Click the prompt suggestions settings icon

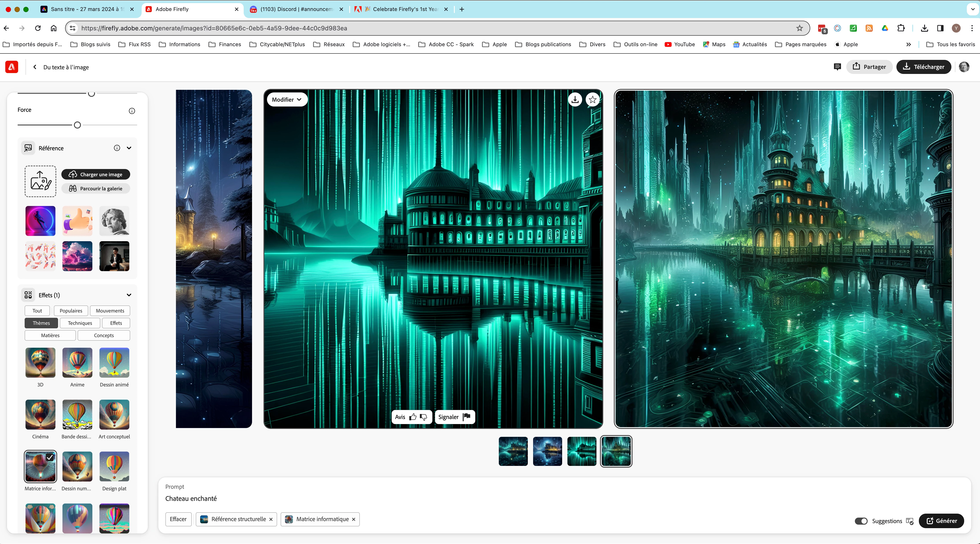click(x=910, y=521)
